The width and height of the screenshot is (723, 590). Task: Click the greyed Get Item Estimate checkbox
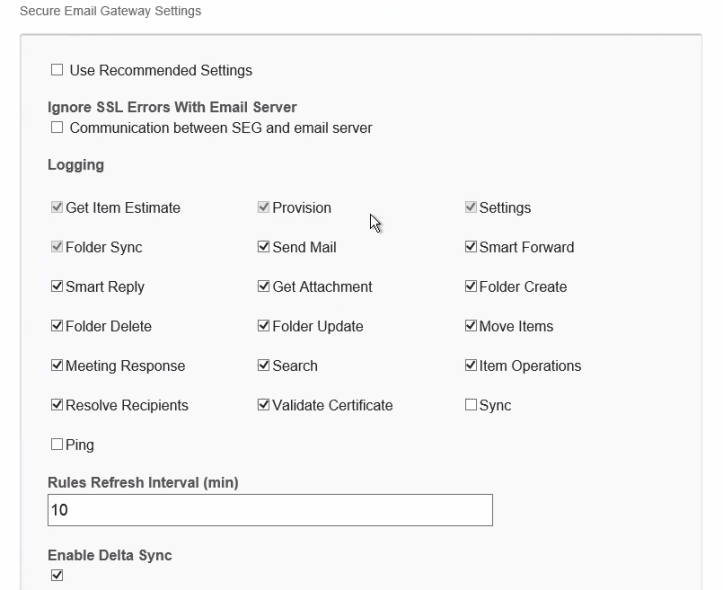click(56, 208)
